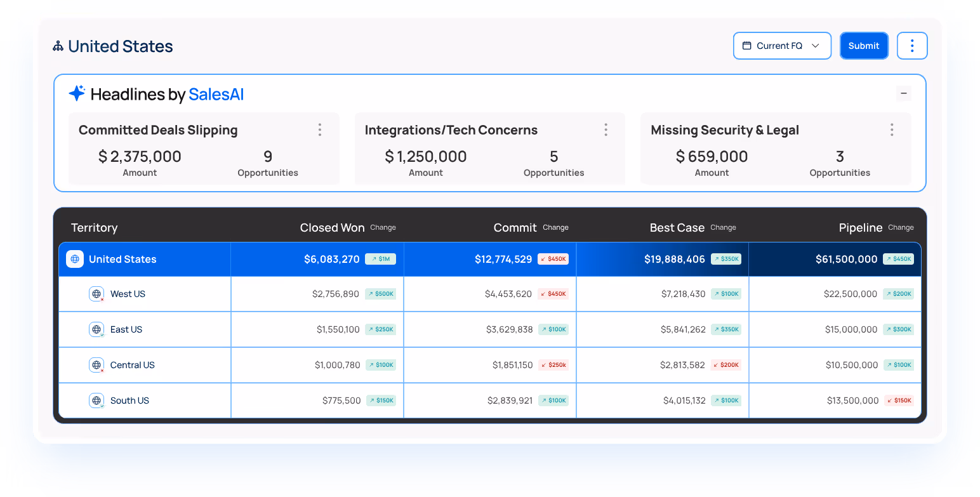980x497 pixels.
Task: Click the globe icon on the United States row
Action: coord(75,259)
